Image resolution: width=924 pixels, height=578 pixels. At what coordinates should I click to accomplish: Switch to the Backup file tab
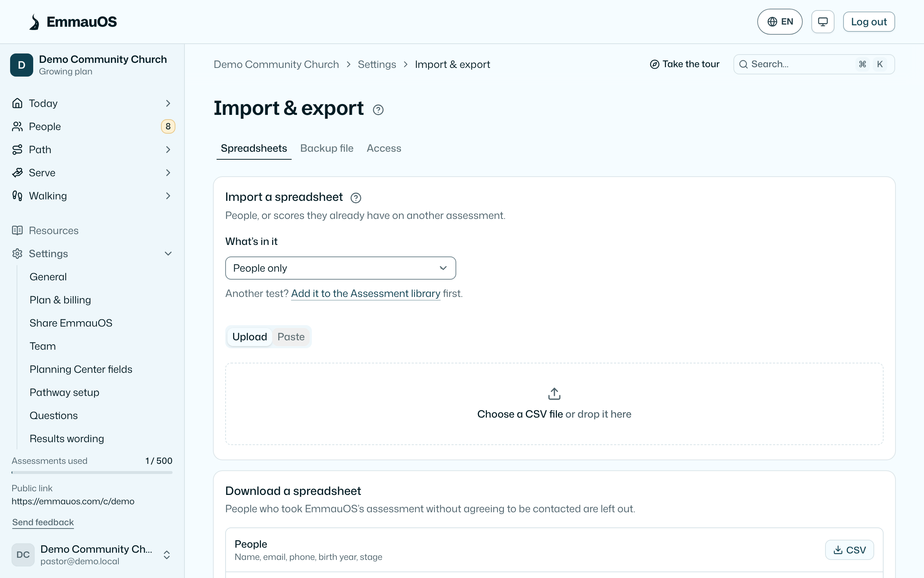[x=327, y=148]
